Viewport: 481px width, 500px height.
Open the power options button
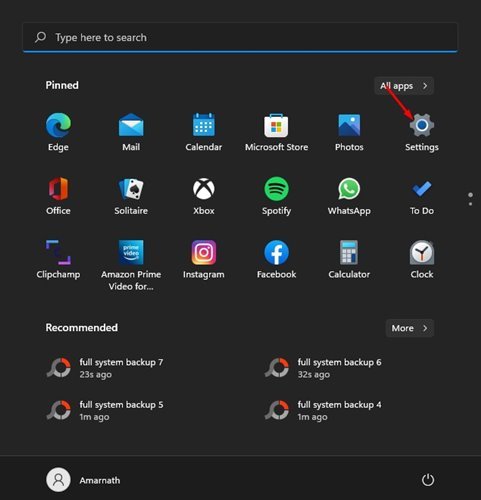click(x=428, y=480)
